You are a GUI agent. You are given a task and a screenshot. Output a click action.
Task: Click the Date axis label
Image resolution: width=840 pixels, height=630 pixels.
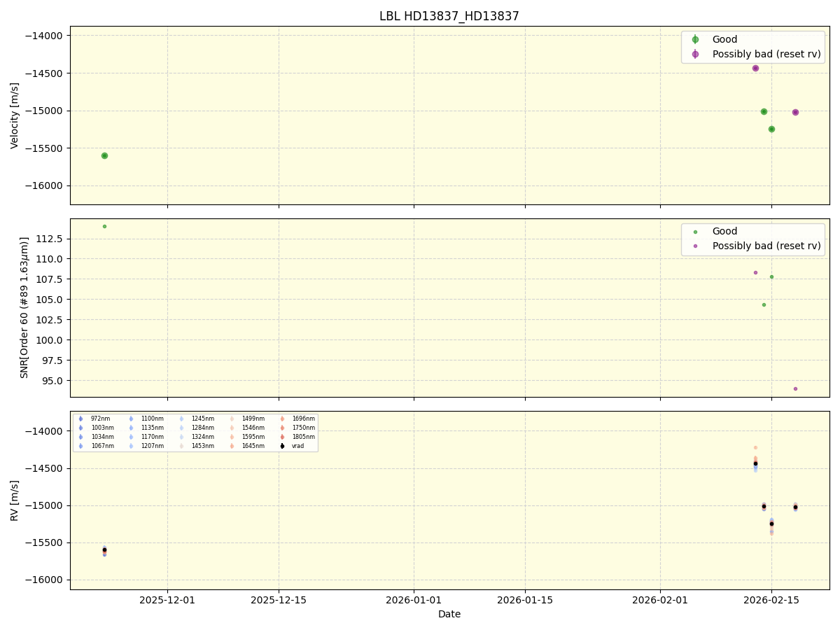[x=448, y=614]
